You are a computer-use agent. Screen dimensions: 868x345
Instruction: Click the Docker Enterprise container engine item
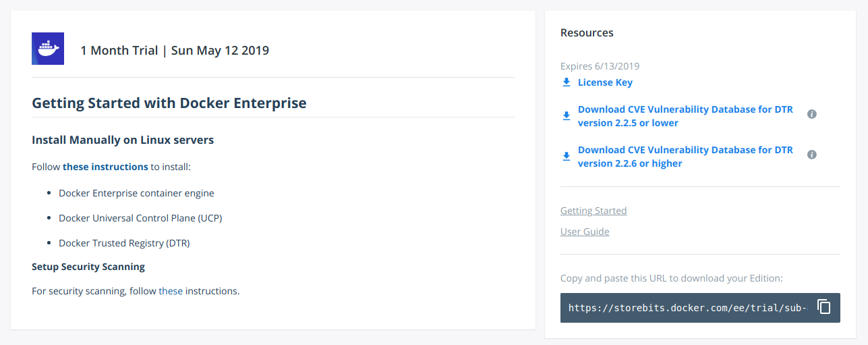136,193
